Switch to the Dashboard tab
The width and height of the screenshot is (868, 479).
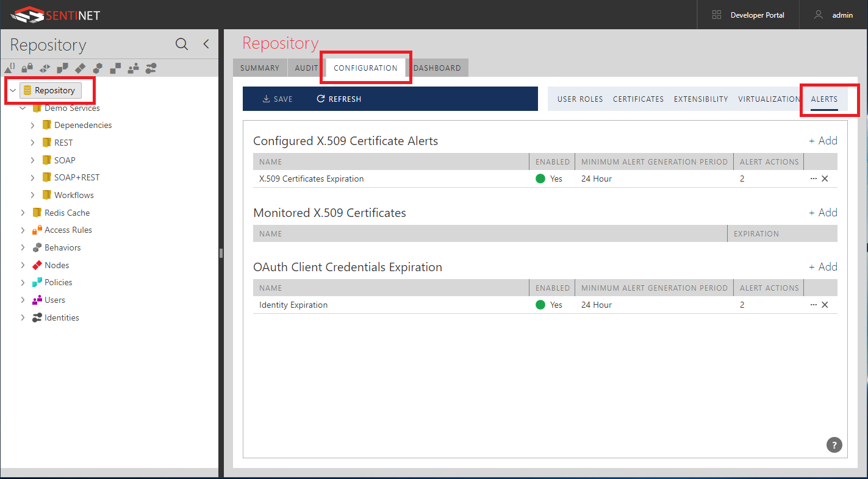pyautogui.click(x=437, y=68)
